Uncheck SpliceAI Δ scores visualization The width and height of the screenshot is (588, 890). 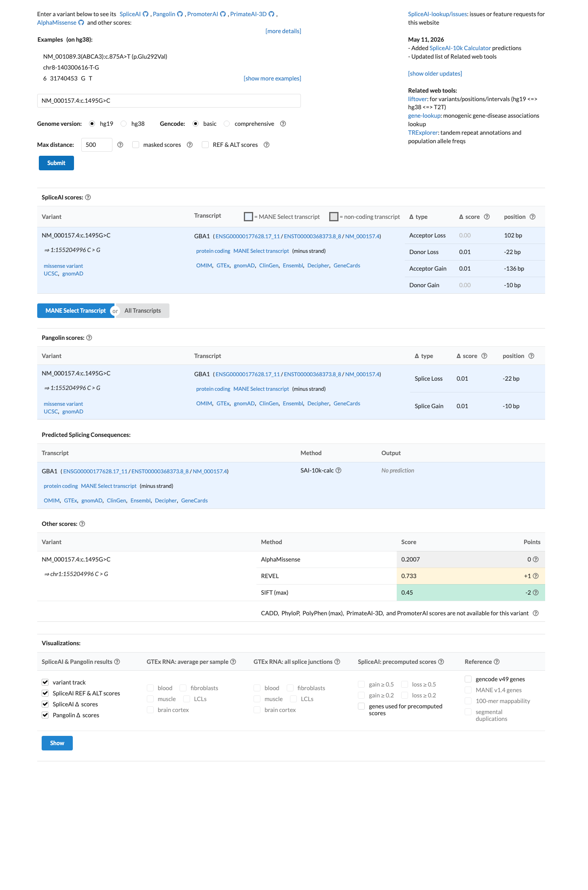point(45,704)
